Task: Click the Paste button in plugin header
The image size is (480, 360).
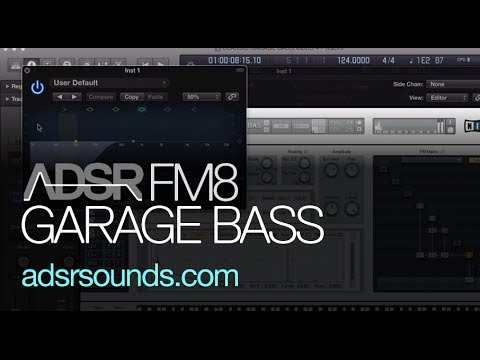Action: click(x=155, y=97)
